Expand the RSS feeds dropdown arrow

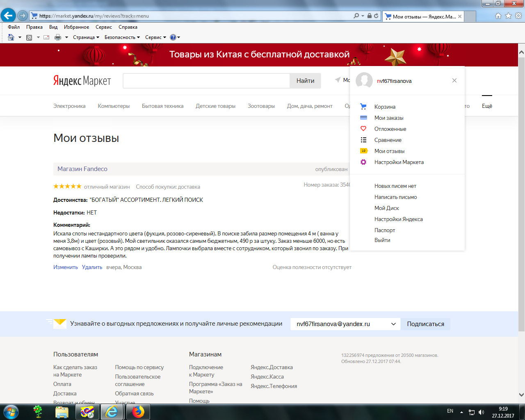38,37
